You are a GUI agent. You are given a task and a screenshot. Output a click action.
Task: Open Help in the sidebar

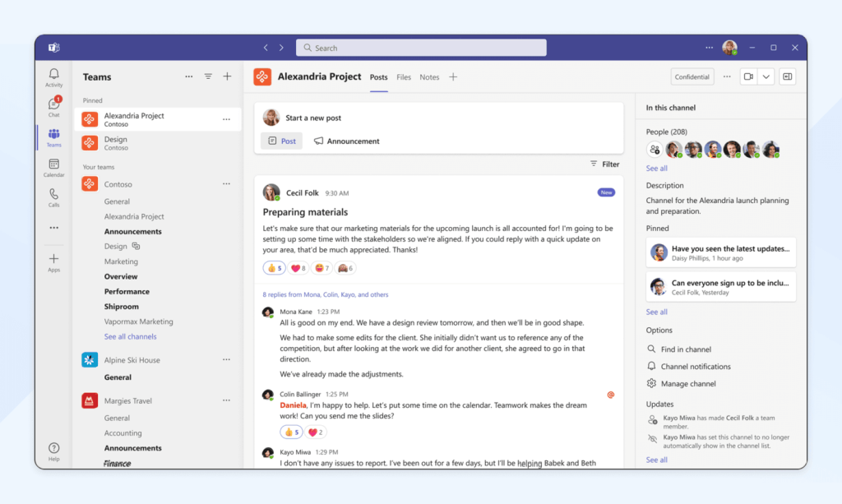coord(53,451)
